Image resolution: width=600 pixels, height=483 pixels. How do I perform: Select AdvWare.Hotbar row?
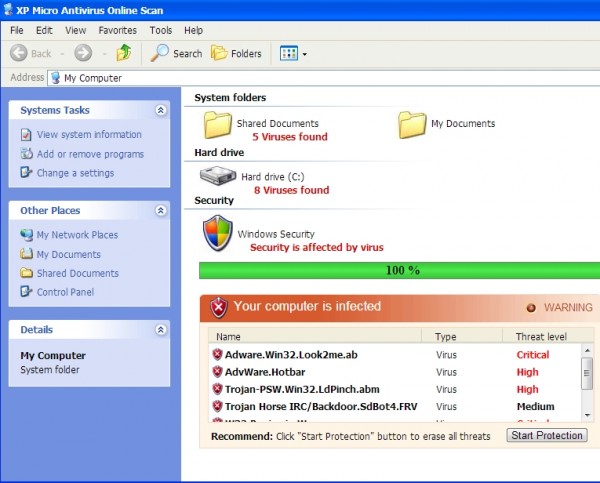click(395, 372)
